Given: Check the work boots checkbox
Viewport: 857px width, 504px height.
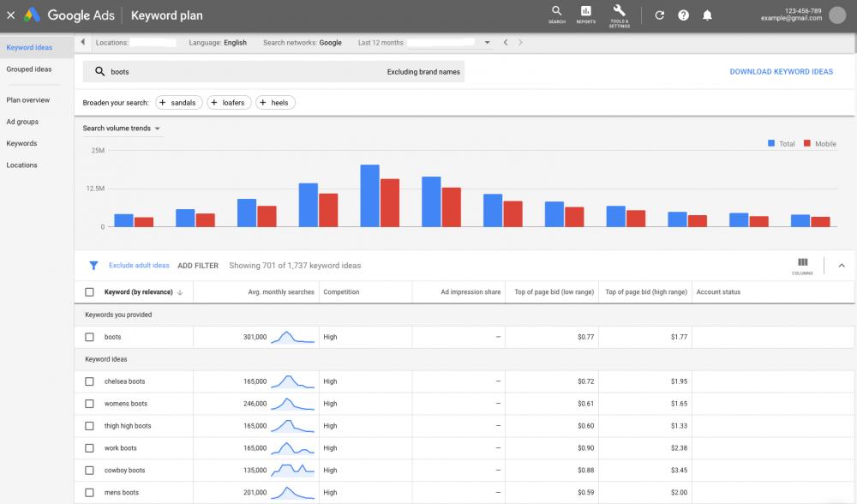Looking at the screenshot, I should pyautogui.click(x=90, y=448).
